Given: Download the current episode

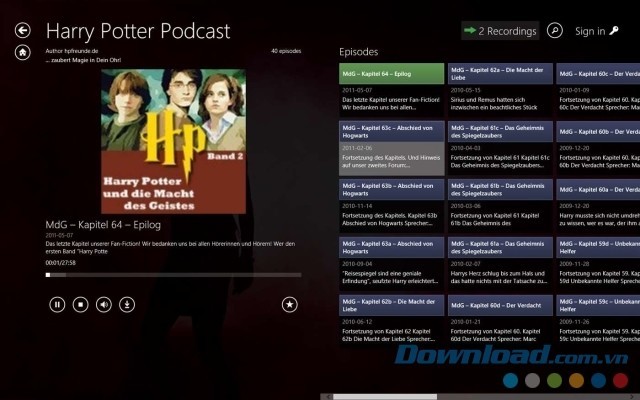Looking at the screenshot, I should pyautogui.click(x=127, y=304).
